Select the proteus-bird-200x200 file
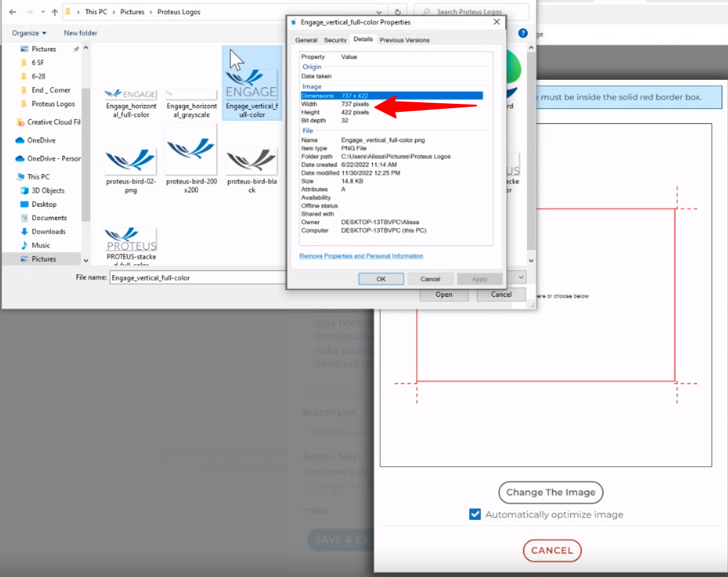728x577 pixels. click(191, 160)
